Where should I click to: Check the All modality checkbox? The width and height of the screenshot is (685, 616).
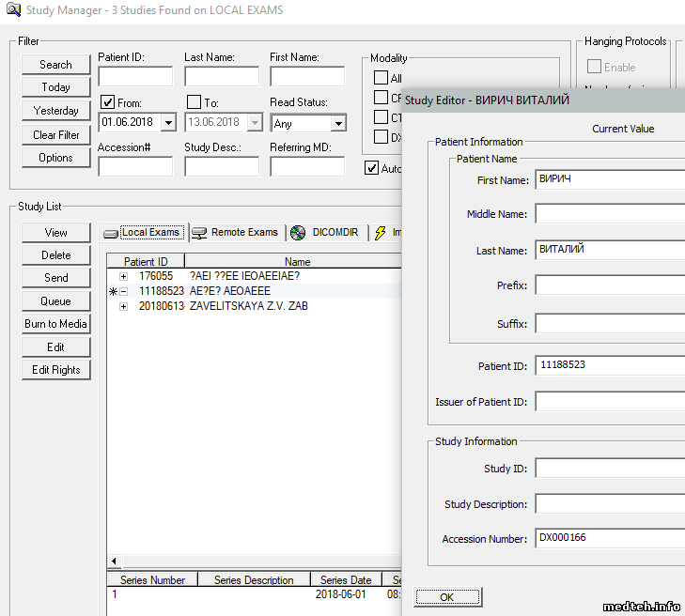381,78
